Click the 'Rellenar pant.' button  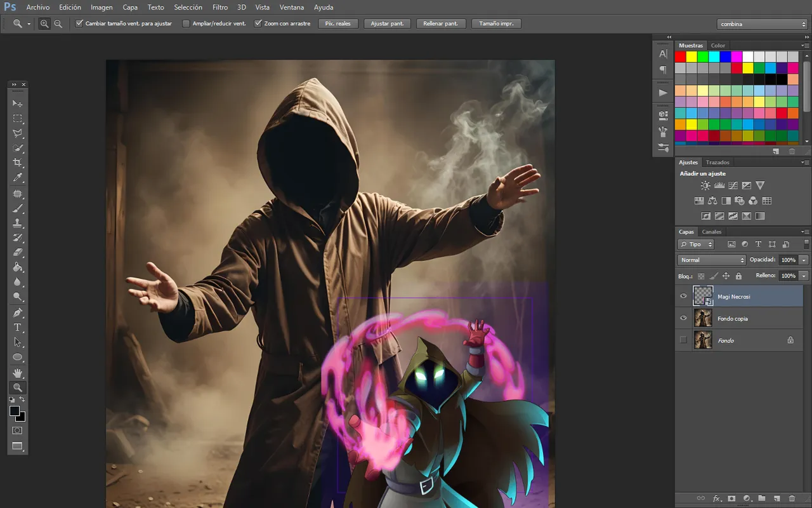tap(441, 23)
